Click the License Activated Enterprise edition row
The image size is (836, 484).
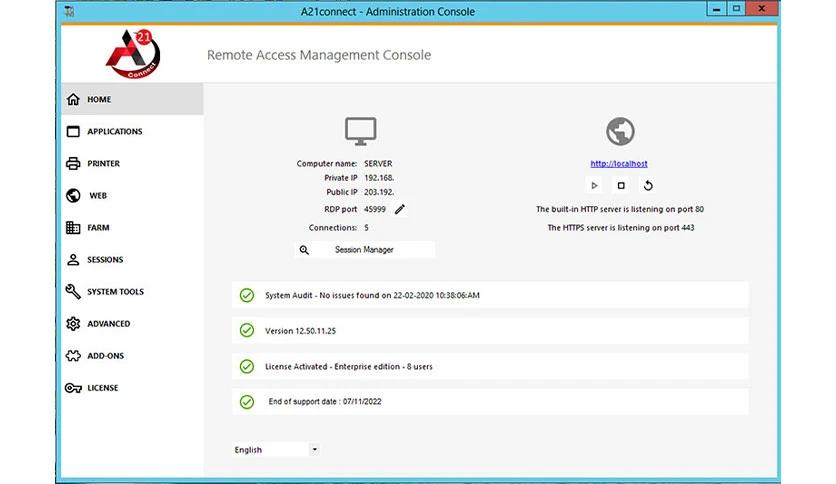tap(490, 366)
